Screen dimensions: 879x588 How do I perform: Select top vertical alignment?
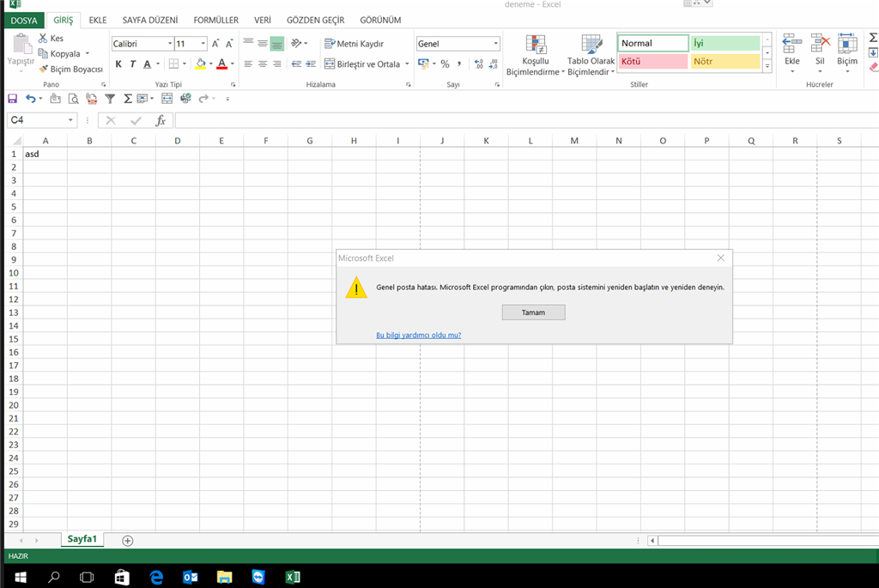(x=248, y=43)
